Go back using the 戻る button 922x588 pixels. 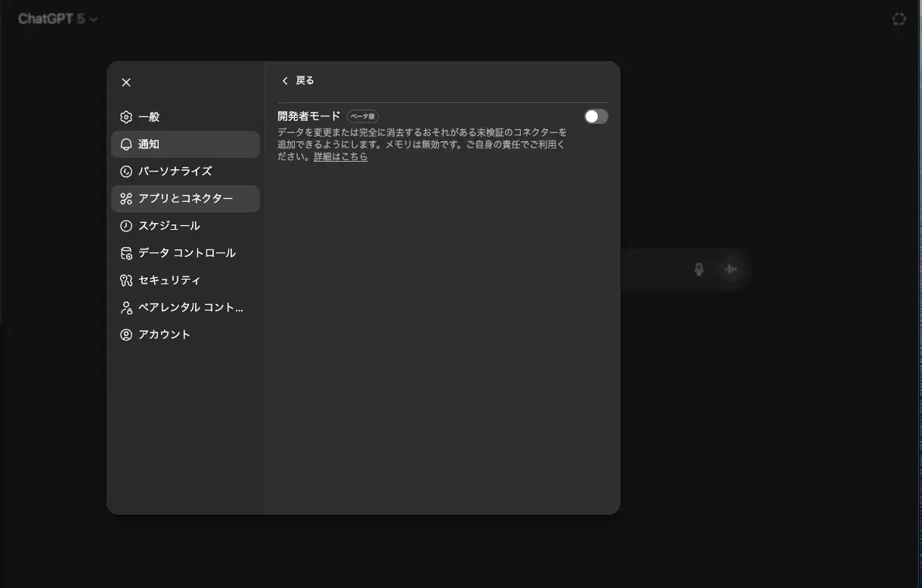[x=298, y=81]
